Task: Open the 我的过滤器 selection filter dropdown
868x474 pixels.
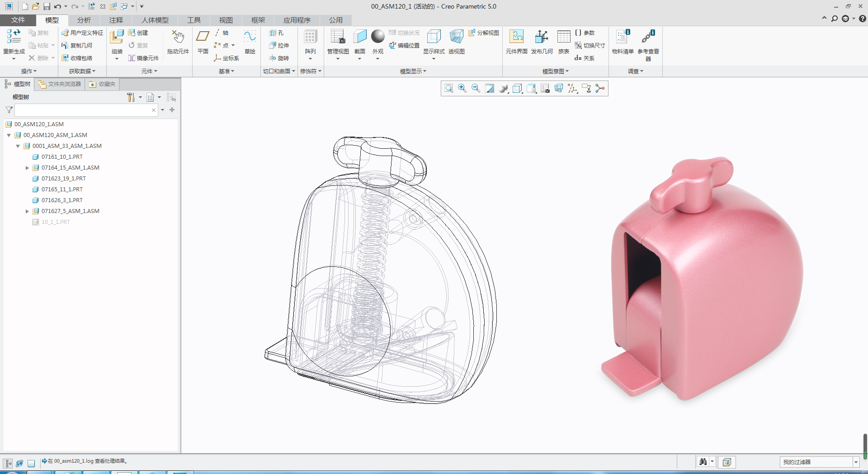Action: [x=856, y=462]
